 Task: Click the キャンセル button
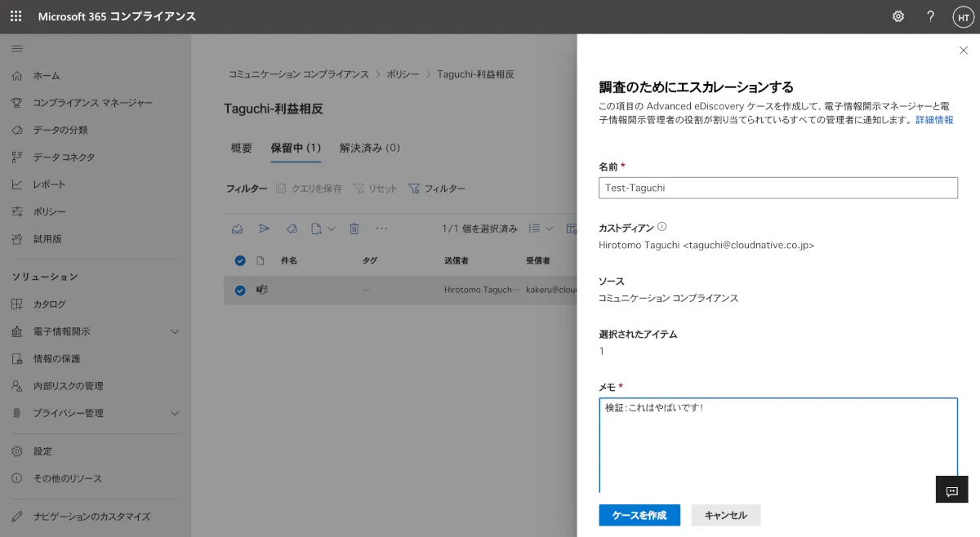[725, 515]
